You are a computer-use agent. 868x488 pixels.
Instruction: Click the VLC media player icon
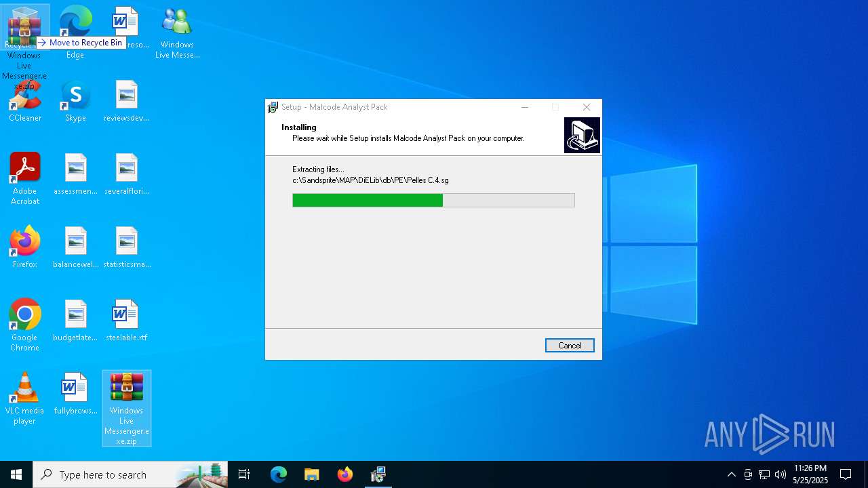point(25,399)
